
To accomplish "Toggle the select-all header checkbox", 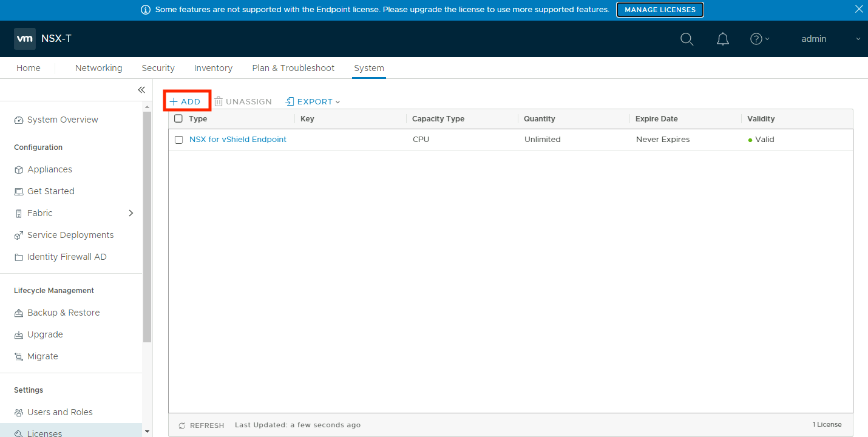I will (x=178, y=119).
